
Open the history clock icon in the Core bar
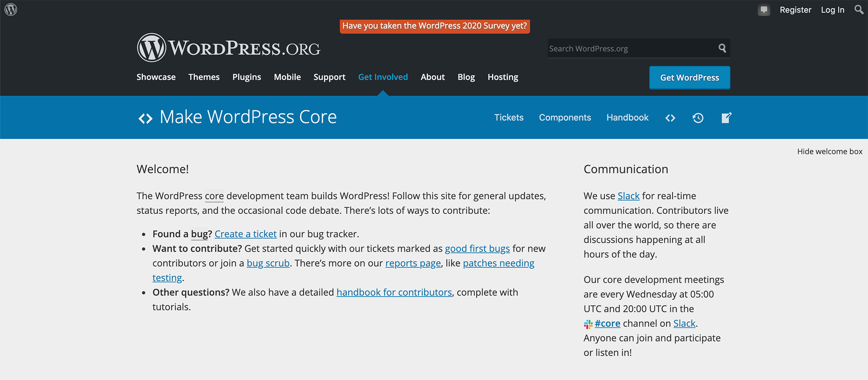pos(698,118)
